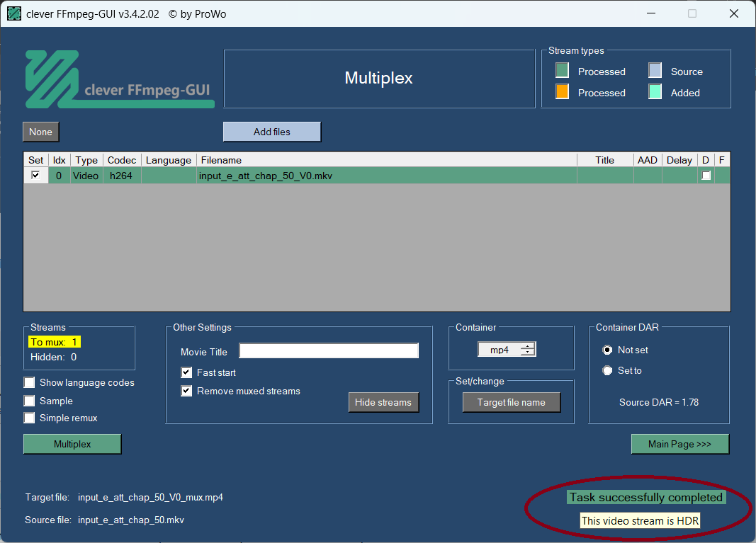The height and width of the screenshot is (543, 756).
Task: Click the clever FFmpeg-GUI logo
Action: pyautogui.click(x=120, y=79)
